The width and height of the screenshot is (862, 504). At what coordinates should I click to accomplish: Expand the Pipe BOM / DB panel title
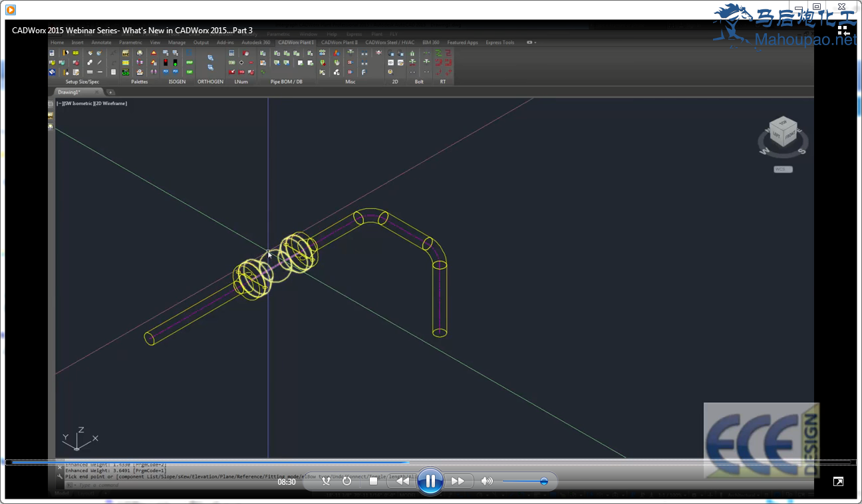[286, 82]
